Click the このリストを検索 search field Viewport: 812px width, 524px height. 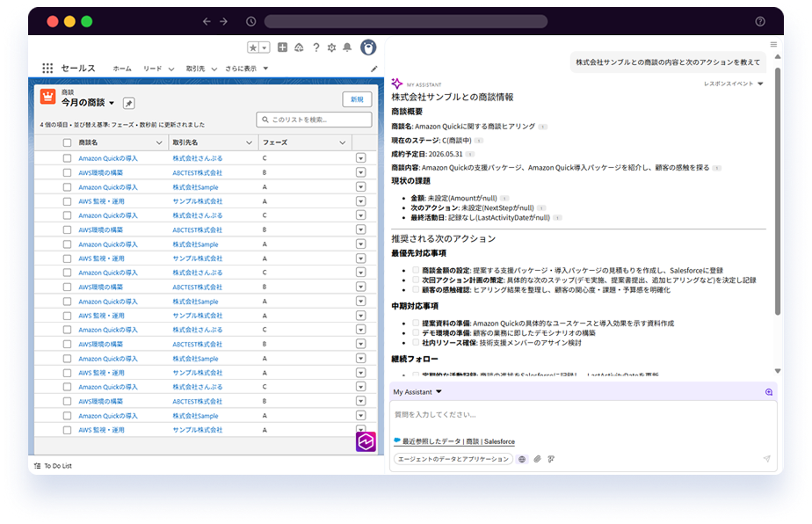[313, 118]
